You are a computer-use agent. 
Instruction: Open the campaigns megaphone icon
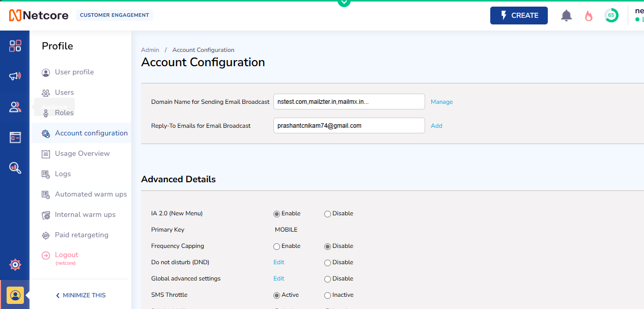pos(15,76)
